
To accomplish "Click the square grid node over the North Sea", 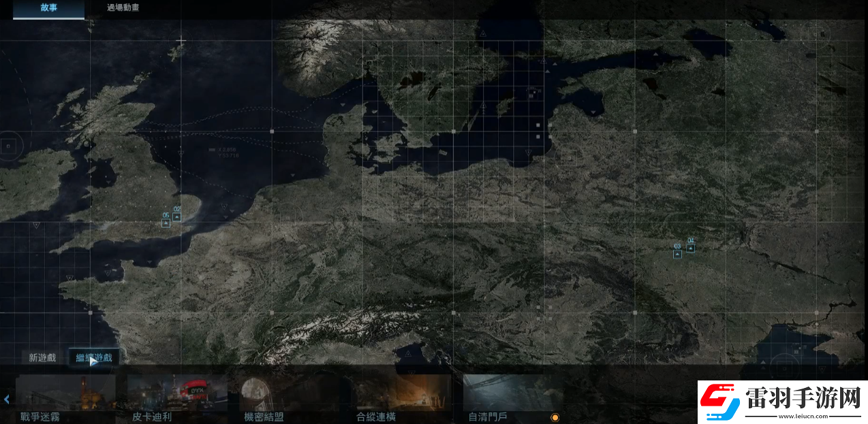I will click(x=272, y=131).
